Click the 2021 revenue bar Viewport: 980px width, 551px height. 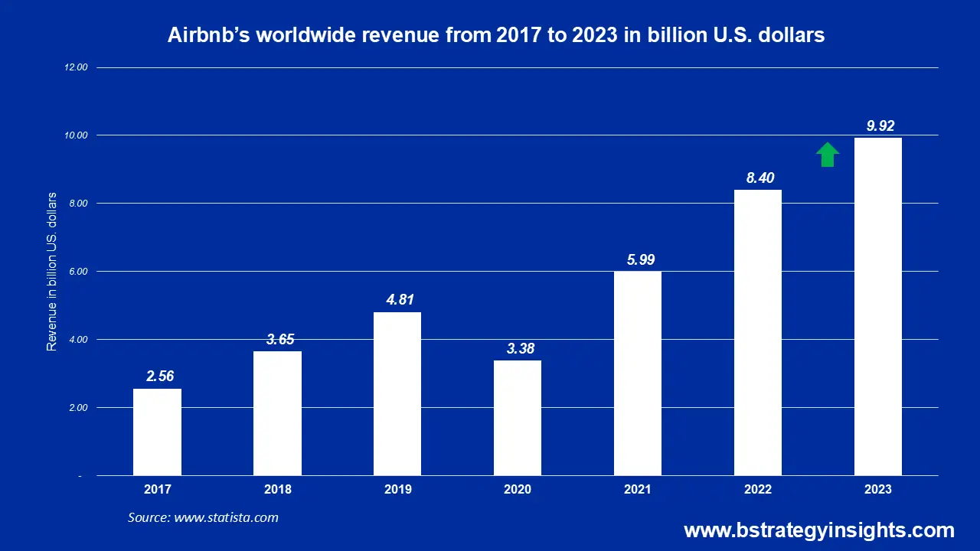tap(637, 373)
